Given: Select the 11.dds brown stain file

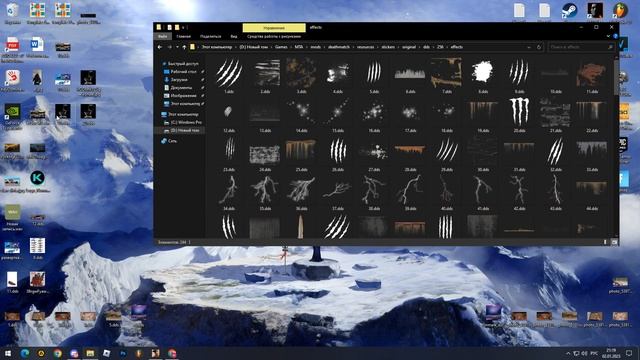Looking at the screenshot, I should (x=591, y=73).
